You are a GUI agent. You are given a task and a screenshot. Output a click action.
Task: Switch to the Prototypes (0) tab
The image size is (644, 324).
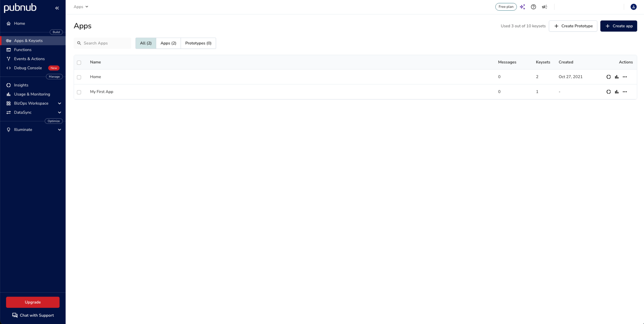(x=198, y=43)
